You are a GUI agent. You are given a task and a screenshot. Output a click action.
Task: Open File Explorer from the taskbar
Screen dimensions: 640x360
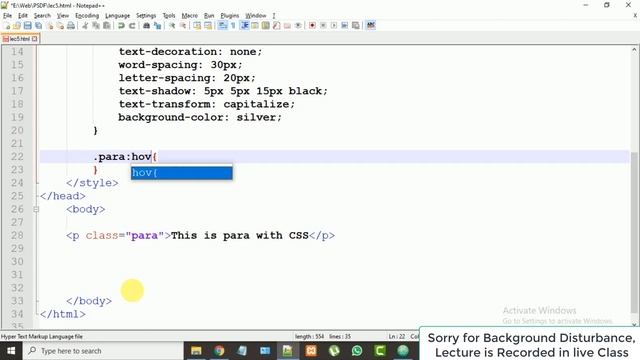tap(196, 351)
